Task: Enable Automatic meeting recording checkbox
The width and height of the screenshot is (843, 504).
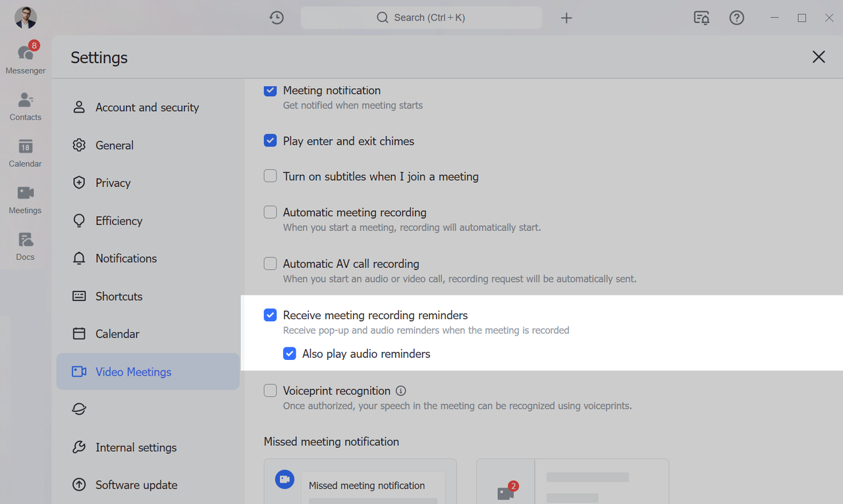Action: point(270,213)
